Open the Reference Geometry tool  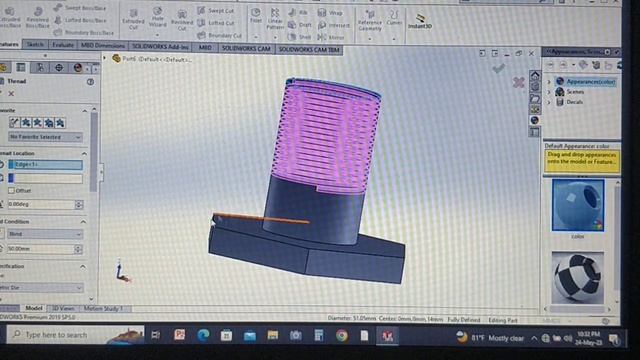tap(370, 21)
